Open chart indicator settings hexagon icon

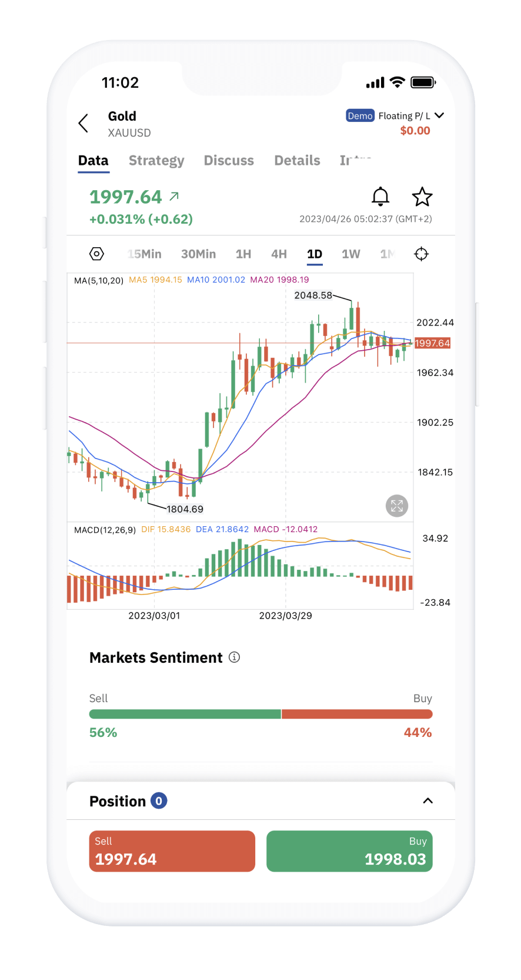coord(96,254)
